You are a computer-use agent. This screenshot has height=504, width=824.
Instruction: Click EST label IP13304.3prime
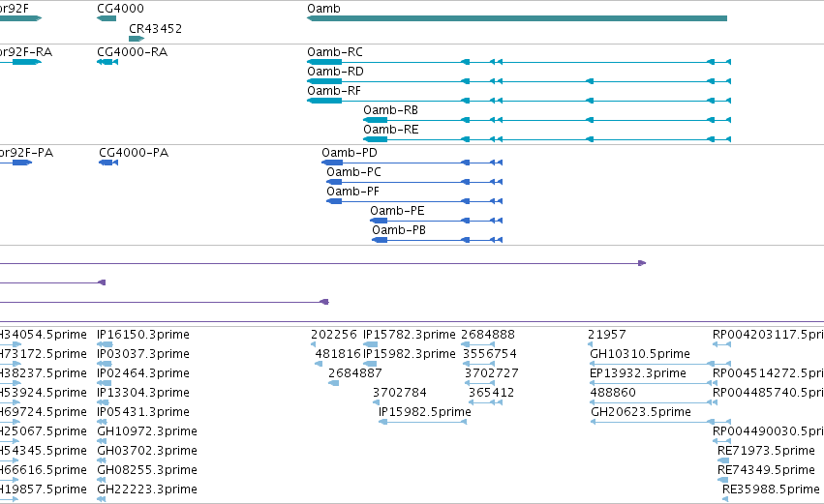tap(143, 393)
